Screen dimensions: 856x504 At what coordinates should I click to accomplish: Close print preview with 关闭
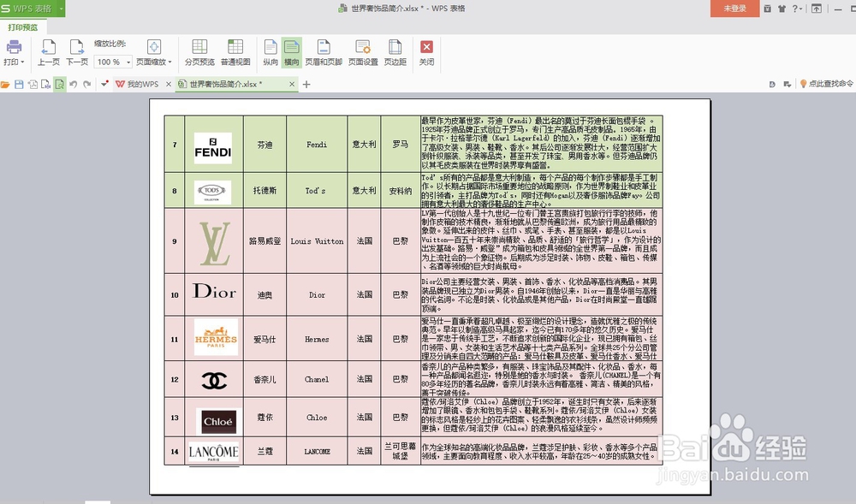pyautogui.click(x=427, y=53)
